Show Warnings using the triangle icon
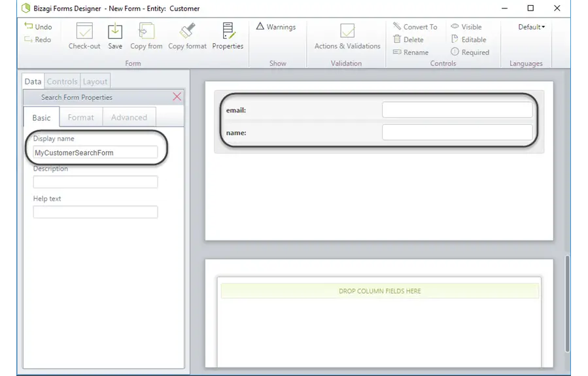The height and width of the screenshot is (376, 588). [260, 26]
